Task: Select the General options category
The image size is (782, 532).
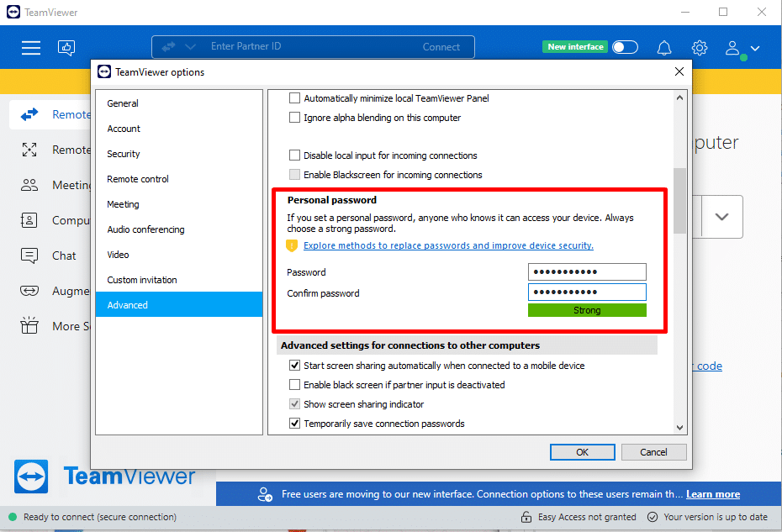Action: click(178, 103)
